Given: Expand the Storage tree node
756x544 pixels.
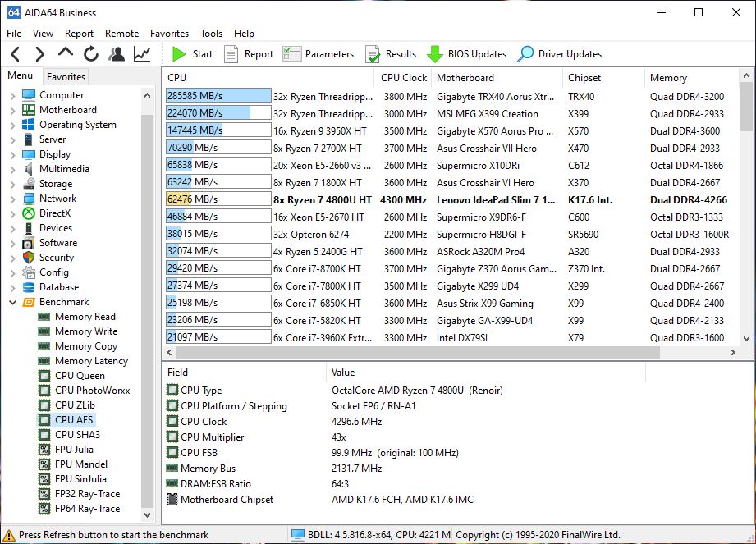Looking at the screenshot, I should point(12,184).
